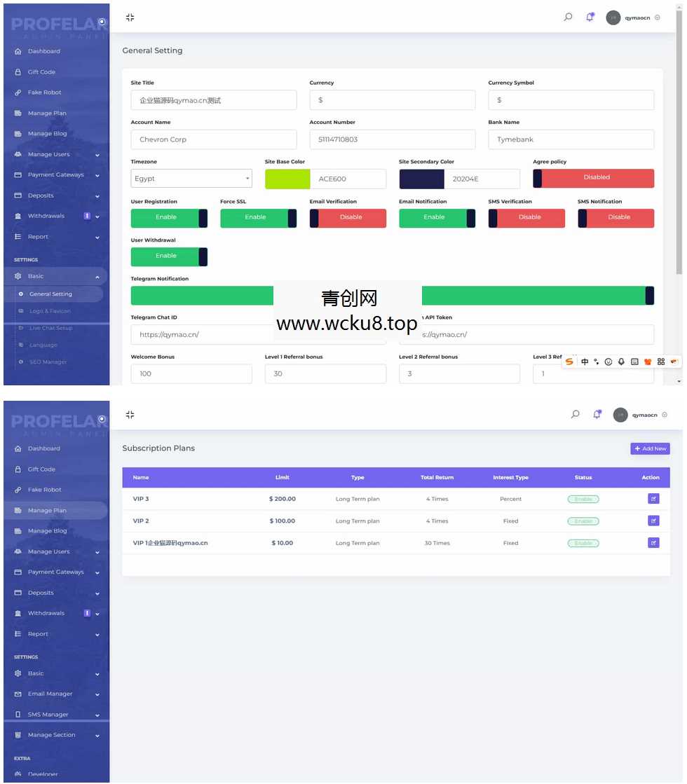
Task: Click the Enable status pill for VIP 2
Action: coord(583,521)
